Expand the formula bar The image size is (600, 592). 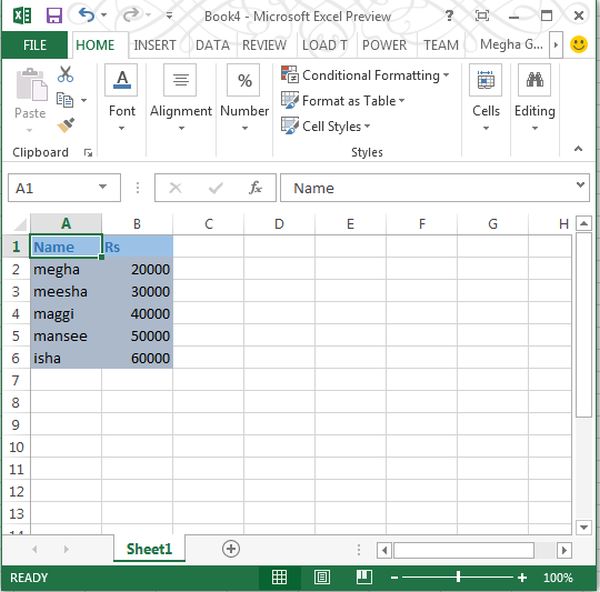tap(580, 185)
